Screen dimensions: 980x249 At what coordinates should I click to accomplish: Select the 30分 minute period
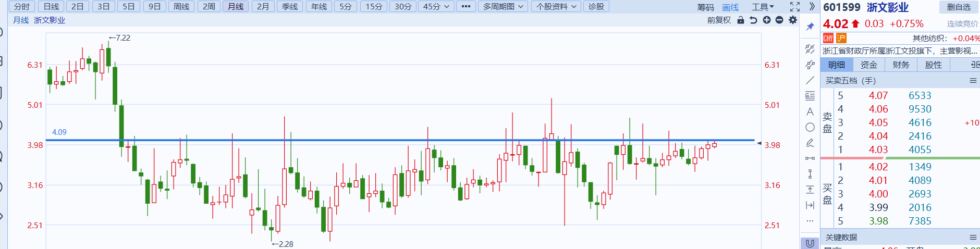[x=403, y=6]
